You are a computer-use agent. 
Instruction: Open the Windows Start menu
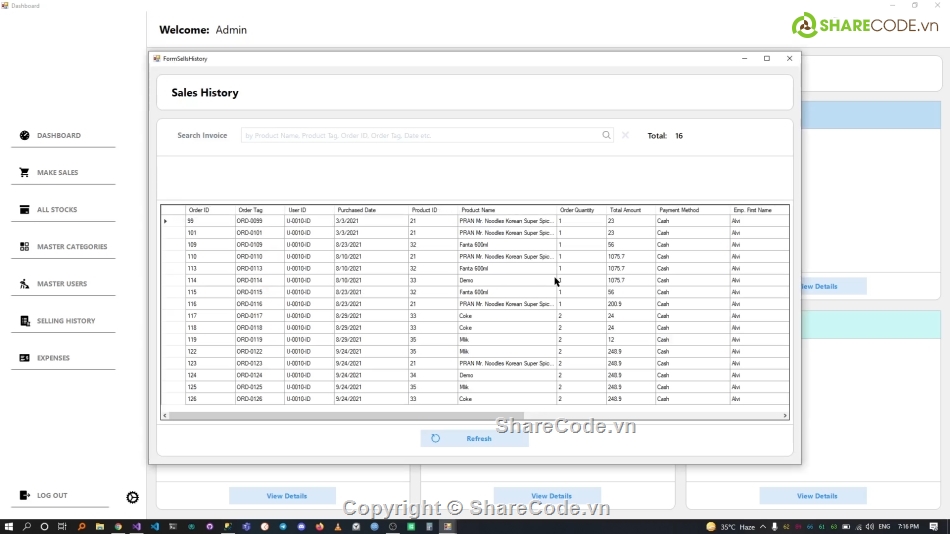(9, 526)
